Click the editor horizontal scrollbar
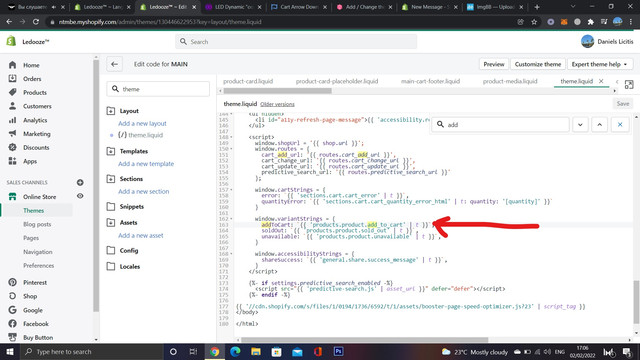The height and width of the screenshot is (360, 640). [x=364, y=340]
